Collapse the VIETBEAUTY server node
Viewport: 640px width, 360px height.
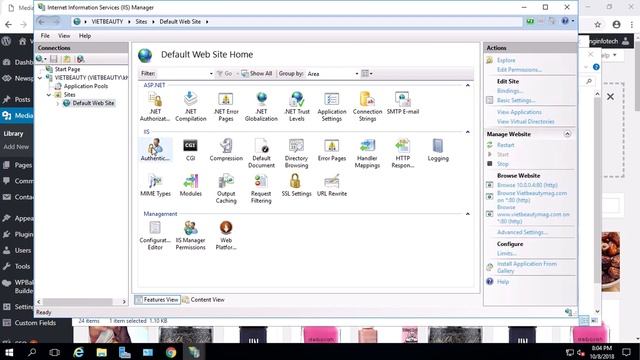pos(40,78)
